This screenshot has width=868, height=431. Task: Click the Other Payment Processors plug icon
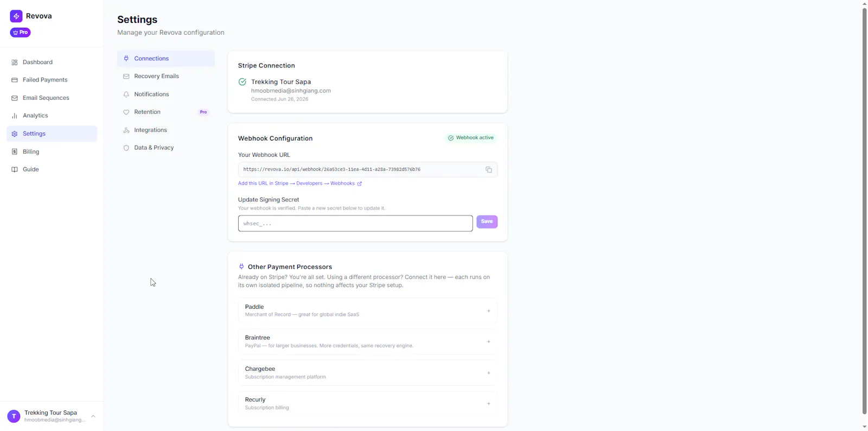[241, 267]
